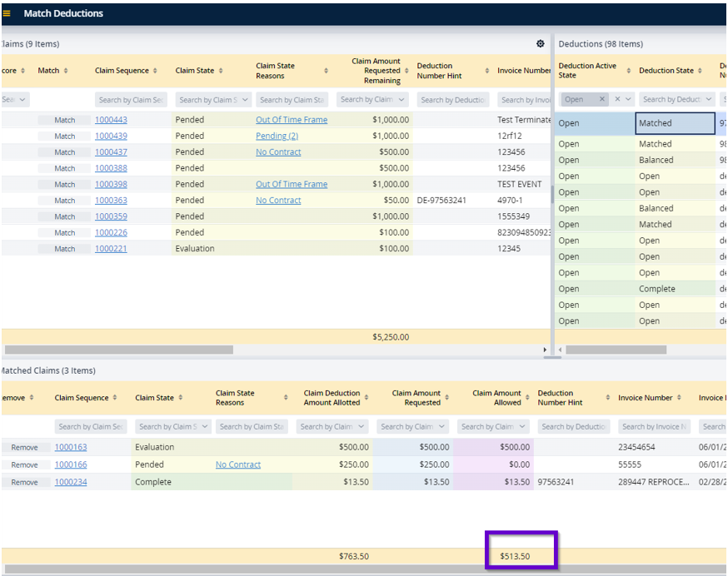728x576 pixels.
Task: Open Claim Amount Requested Remaining filter dropdown
Action: click(x=401, y=100)
